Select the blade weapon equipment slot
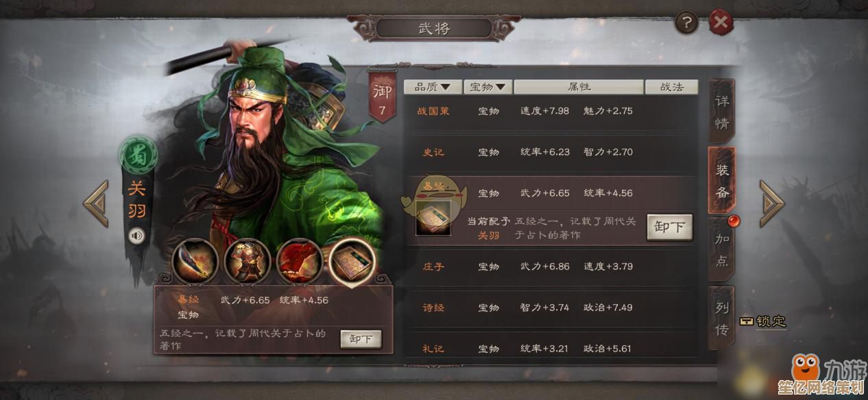 click(x=195, y=261)
